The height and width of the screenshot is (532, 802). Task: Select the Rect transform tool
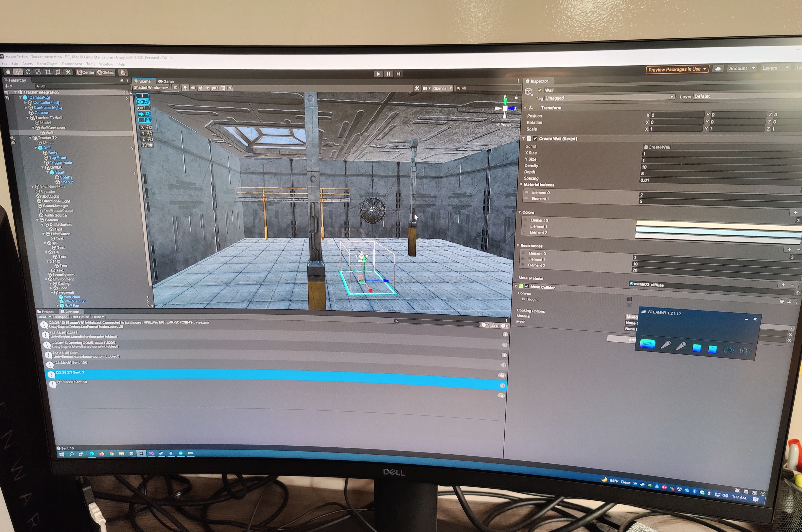click(x=48, y=72)
